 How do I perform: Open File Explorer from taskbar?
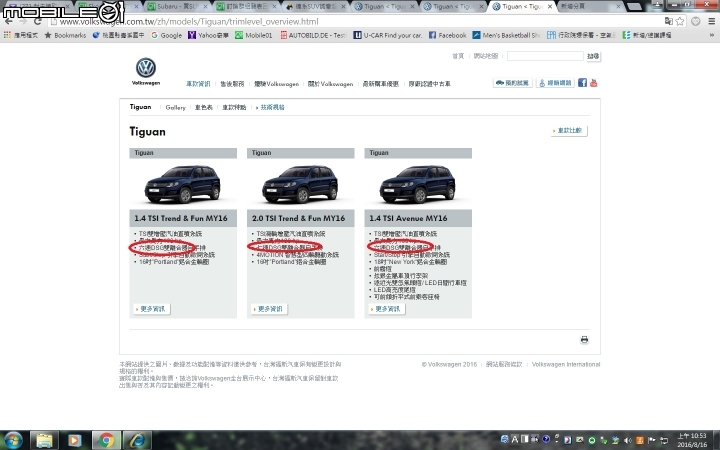[44, 440]
